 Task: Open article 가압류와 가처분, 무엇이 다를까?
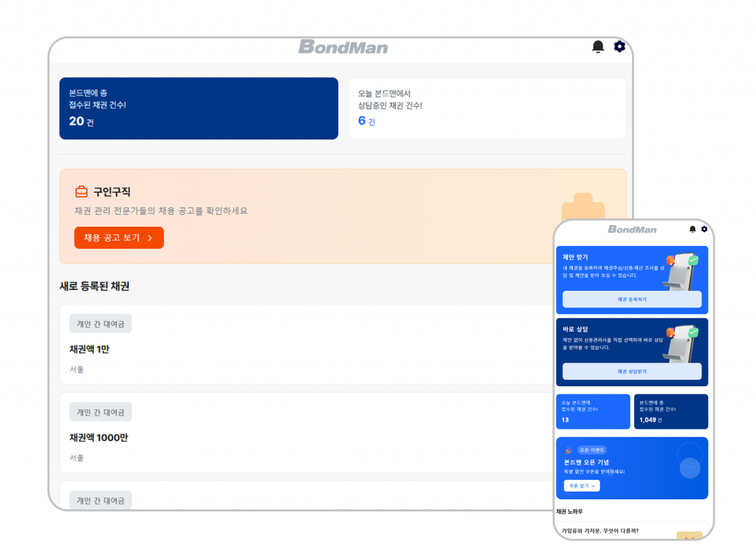coord(600,530)
